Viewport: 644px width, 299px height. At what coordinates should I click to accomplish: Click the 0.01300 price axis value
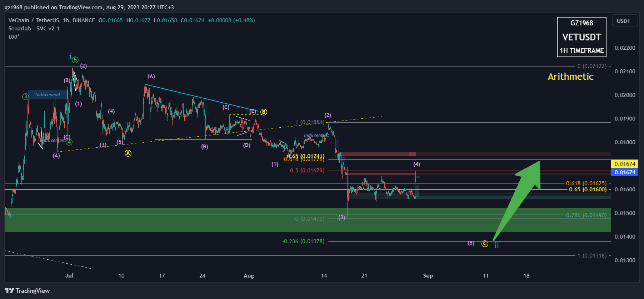[x=625, y=260]
